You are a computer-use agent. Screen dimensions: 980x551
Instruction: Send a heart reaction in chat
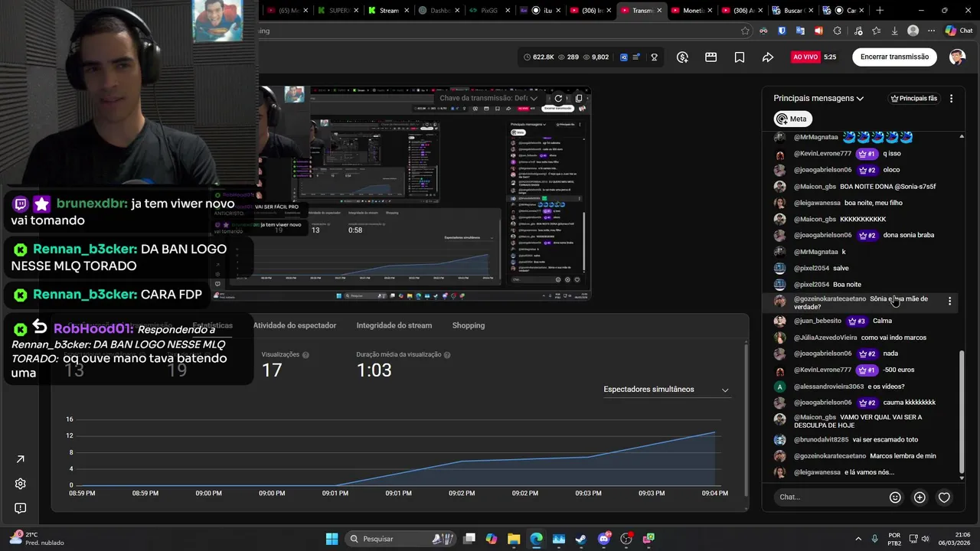pyautogui.click(x=944, y=497)
